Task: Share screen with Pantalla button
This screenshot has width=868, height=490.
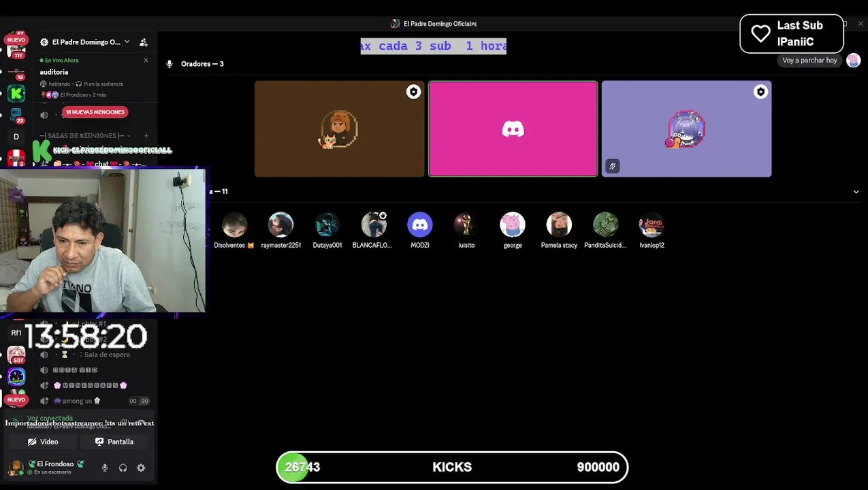Action: pos(114,442)
